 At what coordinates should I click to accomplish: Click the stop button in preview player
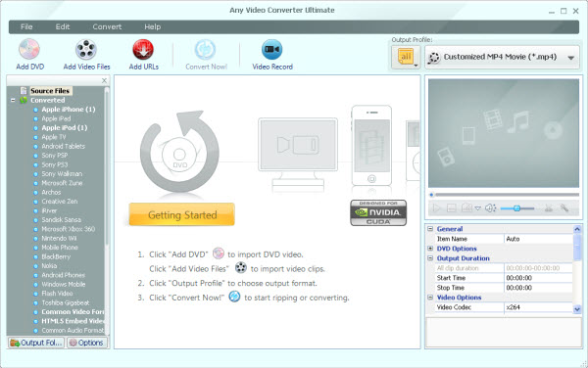tap(452, 208)
